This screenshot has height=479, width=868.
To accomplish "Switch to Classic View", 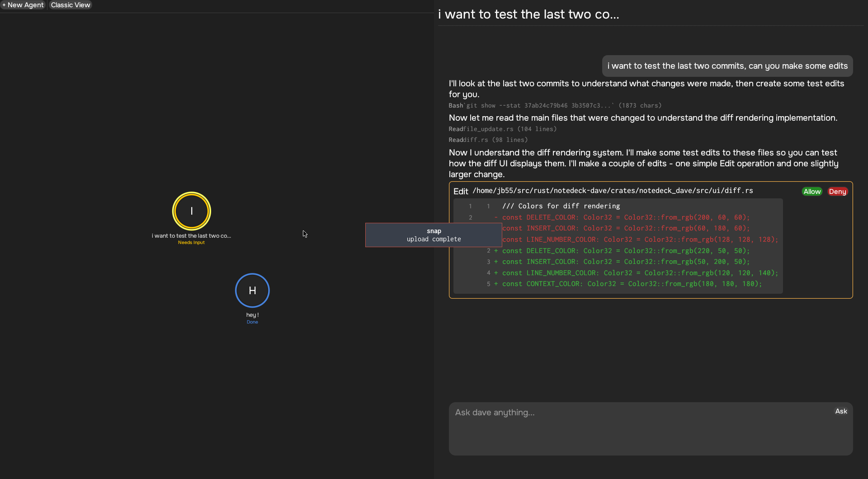I will pos(71,5).
